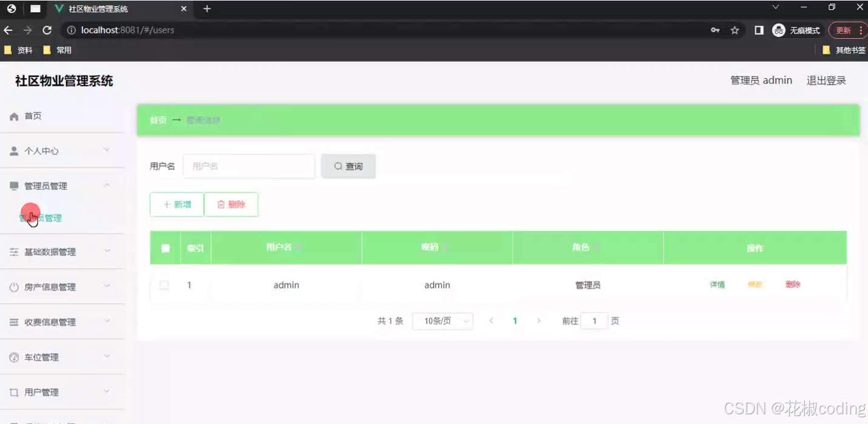This screenshot has width=868, height=424.
Task: Check the admin row checkbox
Action: 164,285
